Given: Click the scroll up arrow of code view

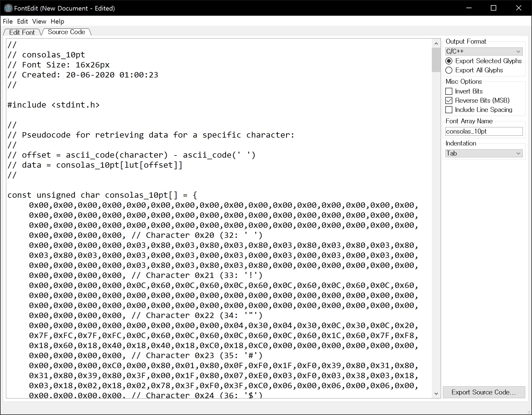Looking at the screenshot, I should [436, 44].
